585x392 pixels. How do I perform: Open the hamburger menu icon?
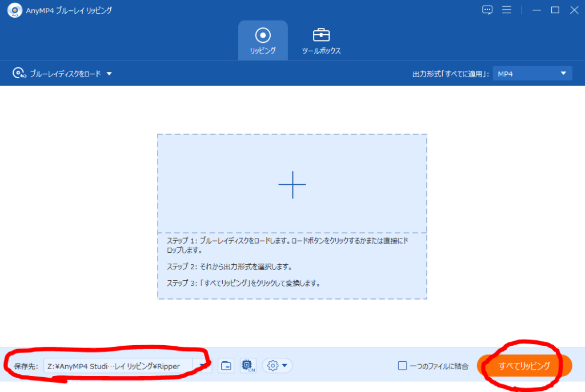pyautogui.click(x=507, y=10)
